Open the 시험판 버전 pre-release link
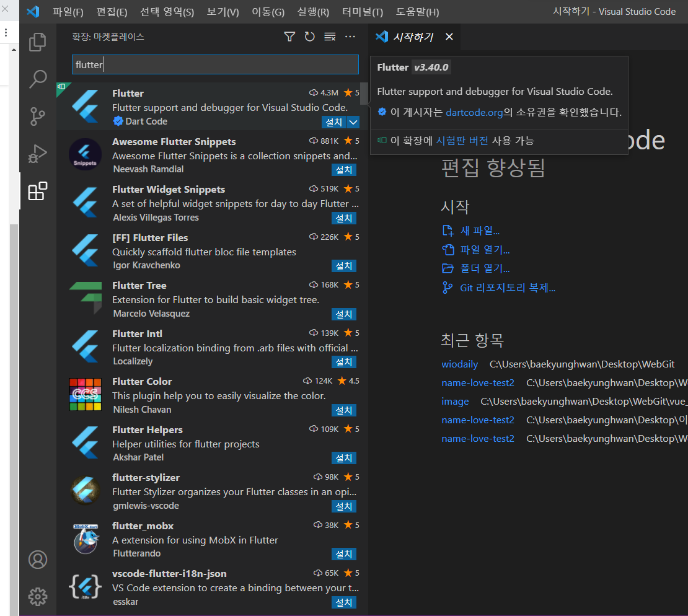Image resolution: width=688 pixels, height=616 pixels. coord(462,141)
